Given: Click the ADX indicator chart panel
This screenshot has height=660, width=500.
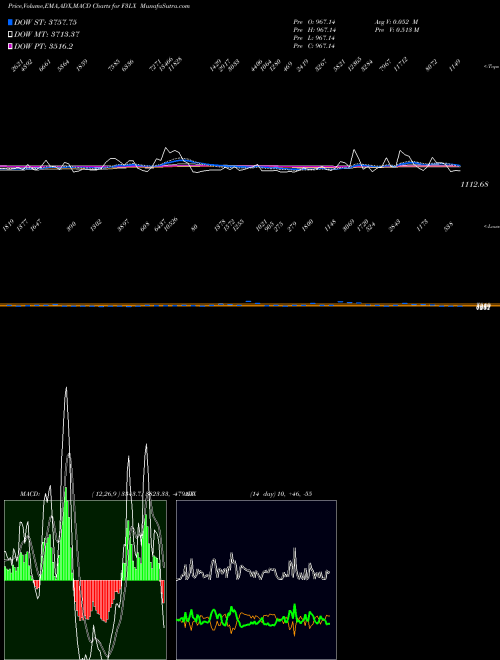Looking at the screenshot, I should point(256,580).
